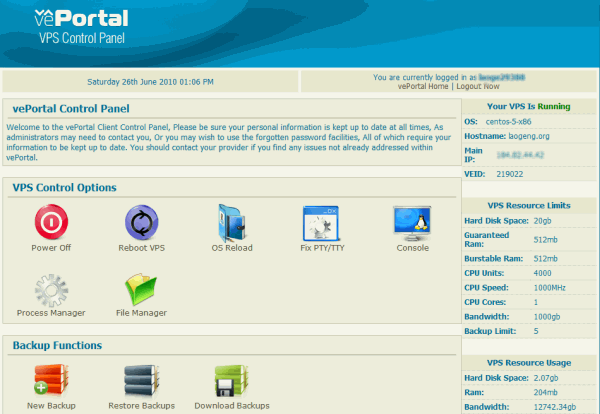Viewport: 600px width, 414px height.
Task: Click the Guaranteed Ram value '512mb'
Action: [546, 240]
